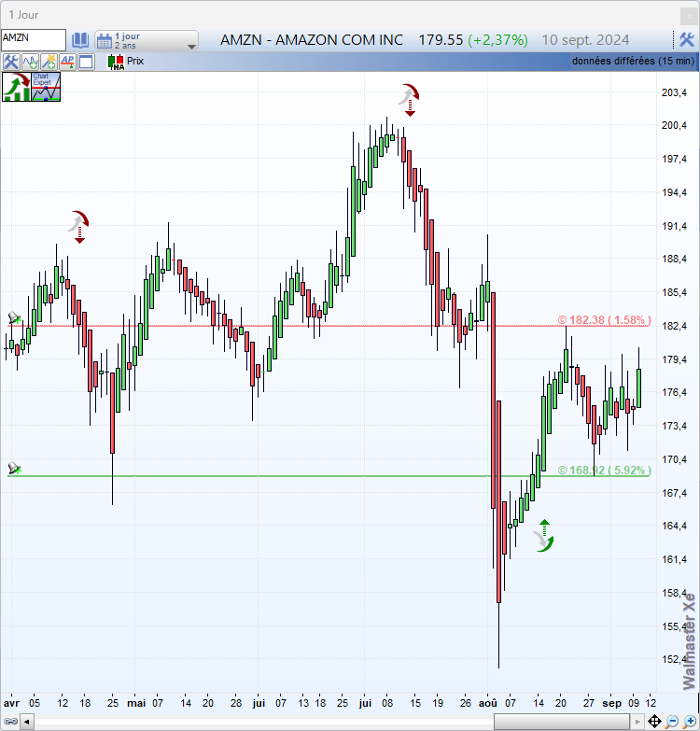The width and height of the screenshot is (700, 731).
Task: Toggle the Chart Expert support-resistance icon
Action: pos(46,87)
